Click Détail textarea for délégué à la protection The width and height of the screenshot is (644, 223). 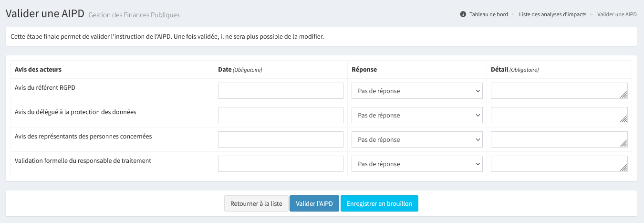point(556,115)
